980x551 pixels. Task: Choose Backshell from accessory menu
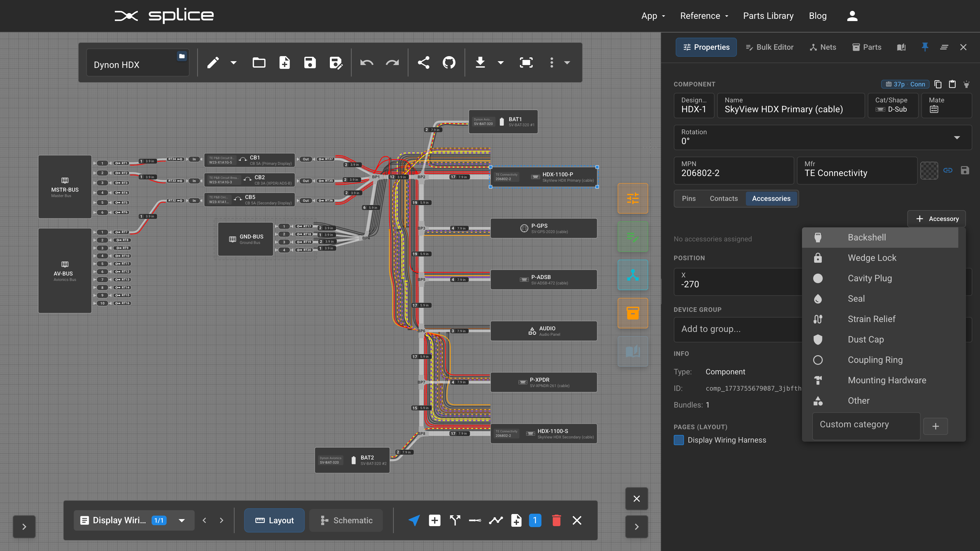(x=880, y=238)
